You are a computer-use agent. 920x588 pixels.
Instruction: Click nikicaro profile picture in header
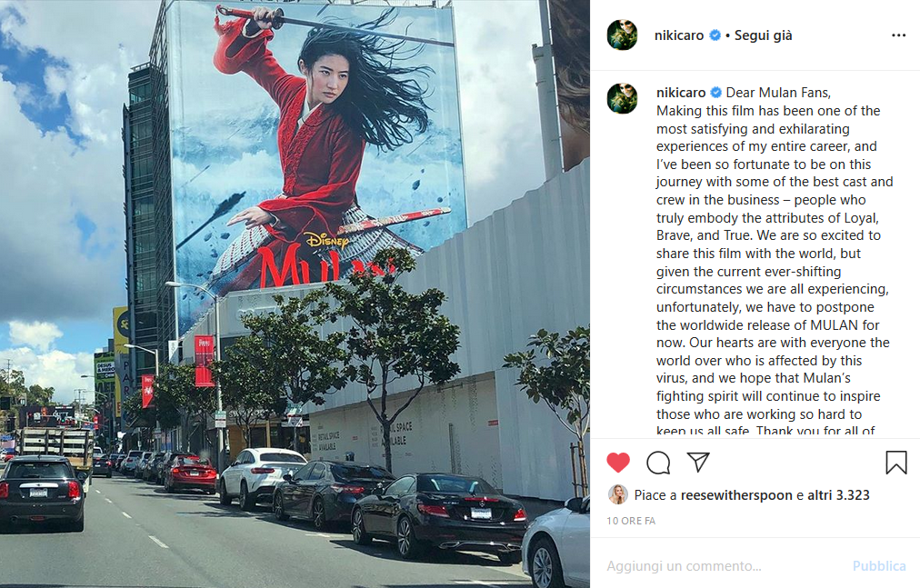click(x=623, y=35)
